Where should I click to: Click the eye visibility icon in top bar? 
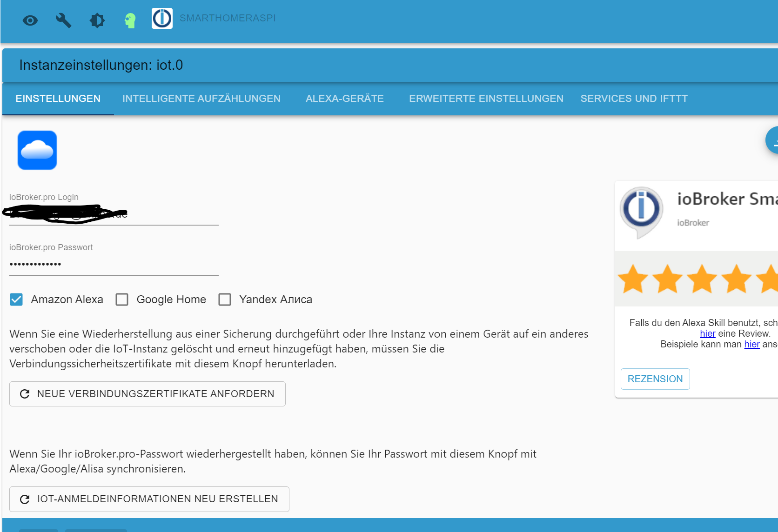pos(30,20)
